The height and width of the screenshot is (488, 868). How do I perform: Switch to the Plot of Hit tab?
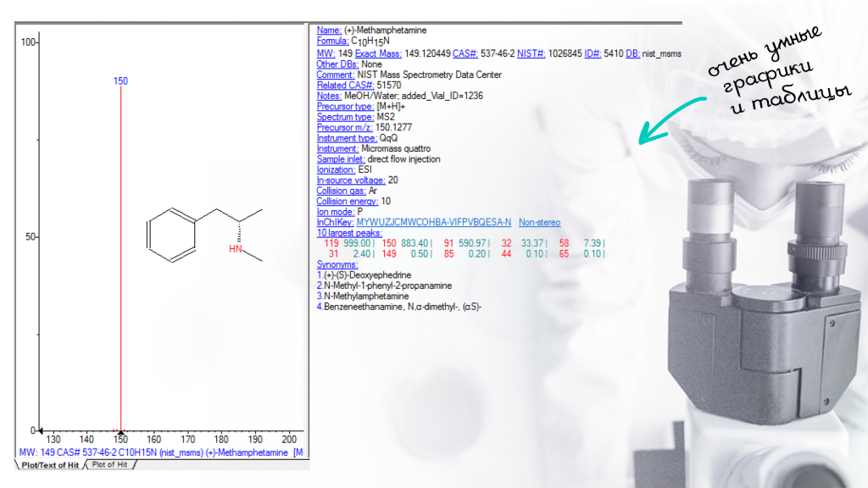point(110,464)
